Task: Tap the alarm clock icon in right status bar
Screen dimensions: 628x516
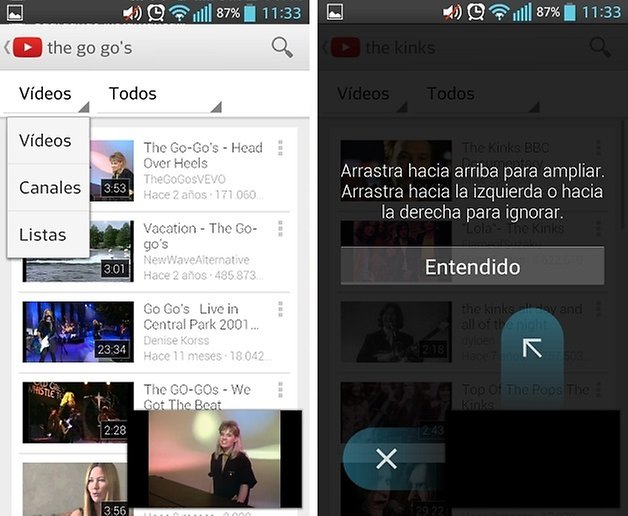Action: pos(476,13)
